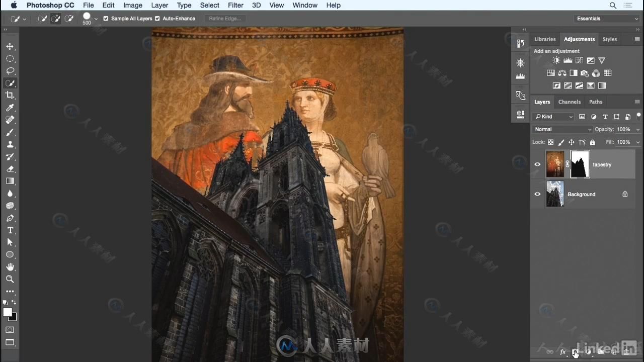644x362 pixels.
Task: Open the Normal blend mode dropdown
Action: [x=562, y=129]
